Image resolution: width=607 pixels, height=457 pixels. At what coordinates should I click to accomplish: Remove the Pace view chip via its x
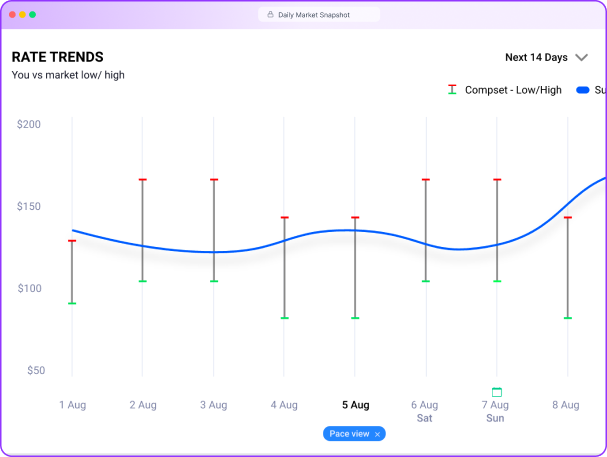tap(377, 434)
